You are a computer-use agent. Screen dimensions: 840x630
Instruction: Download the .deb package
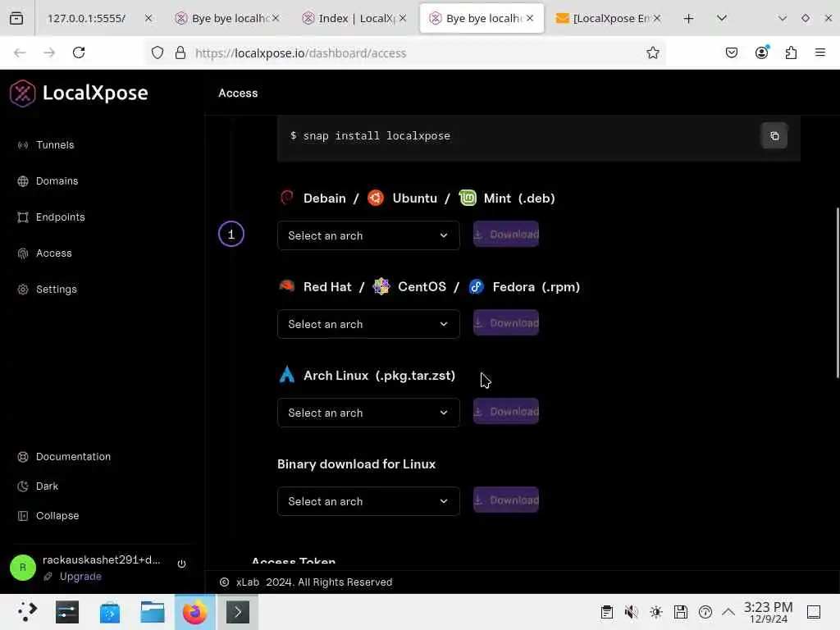click(x=505, y=235)
